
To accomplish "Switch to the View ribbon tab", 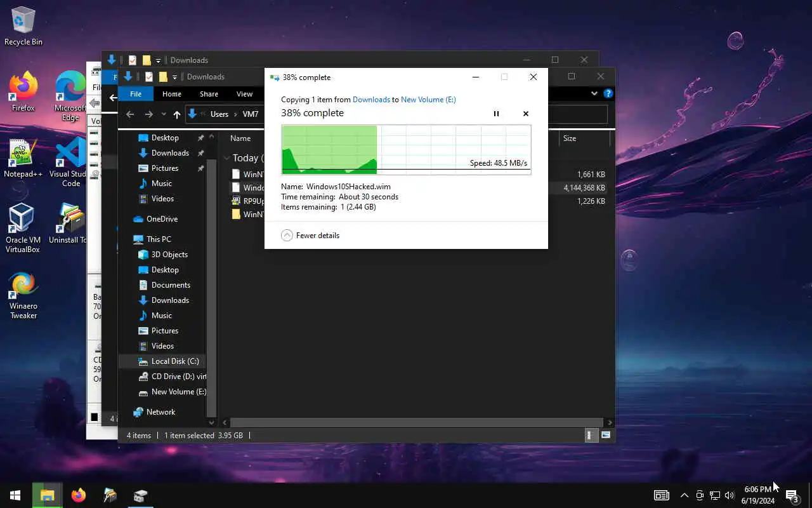I will [x=244, y=94].
